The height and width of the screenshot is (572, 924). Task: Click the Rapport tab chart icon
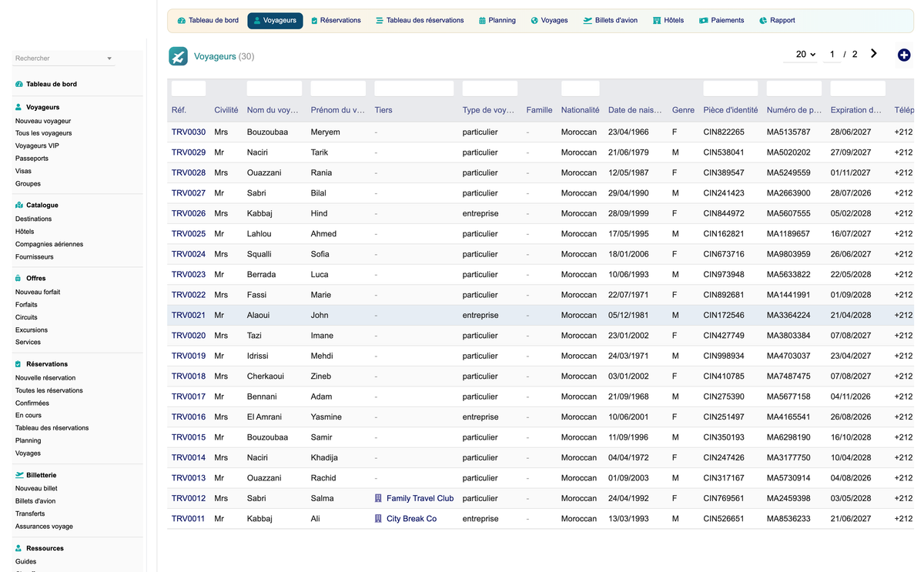click(x=763, y=21)
